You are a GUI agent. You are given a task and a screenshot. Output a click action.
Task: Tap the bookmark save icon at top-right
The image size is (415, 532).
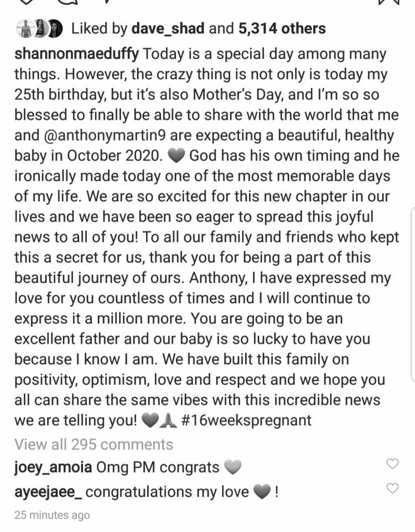(389, 2)
